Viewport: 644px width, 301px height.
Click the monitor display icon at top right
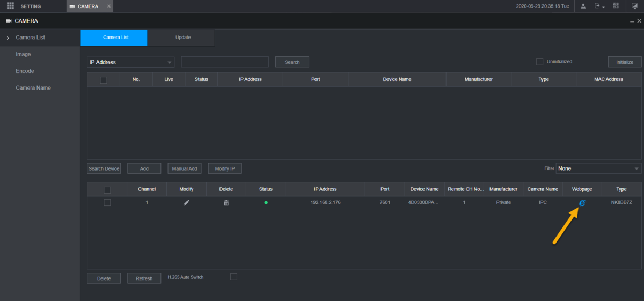click(x=635, y=6)
